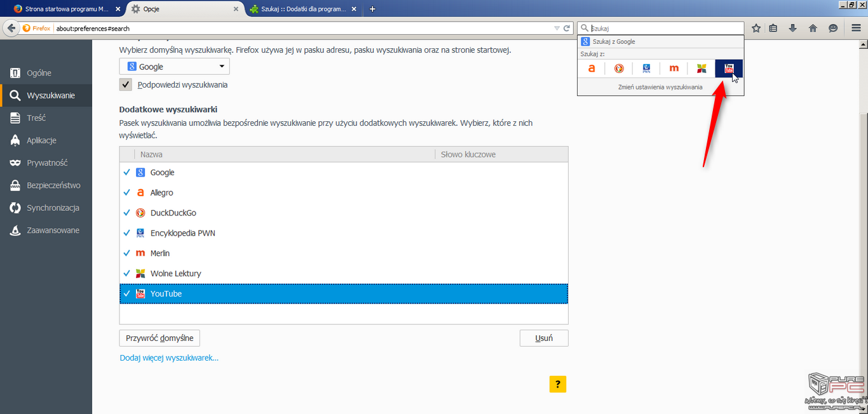This screenshot has height=414, width=868.
Task: Close the Opcje tab
Action: pos(236,9)
